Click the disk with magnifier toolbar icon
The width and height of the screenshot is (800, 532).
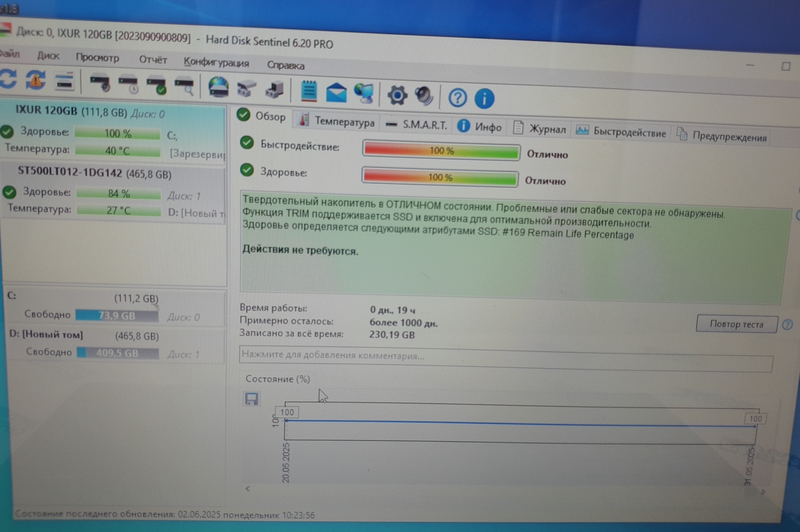click(185, 86)
